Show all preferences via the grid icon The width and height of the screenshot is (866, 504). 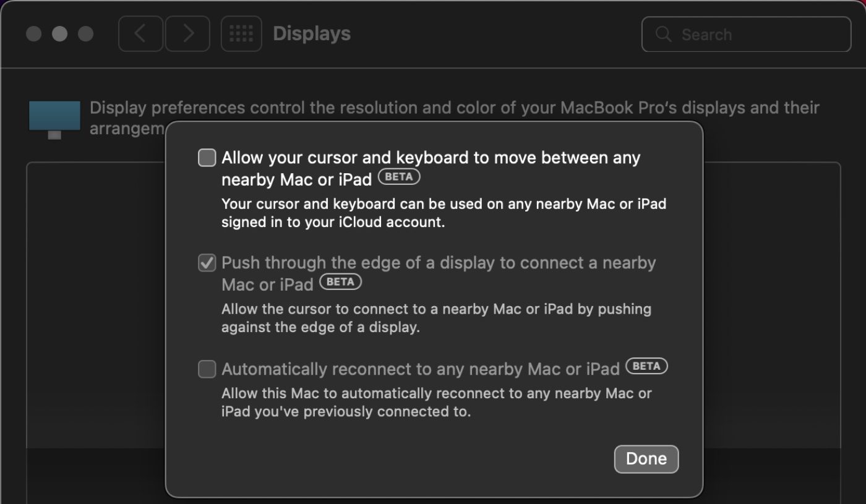pos(241,33)
